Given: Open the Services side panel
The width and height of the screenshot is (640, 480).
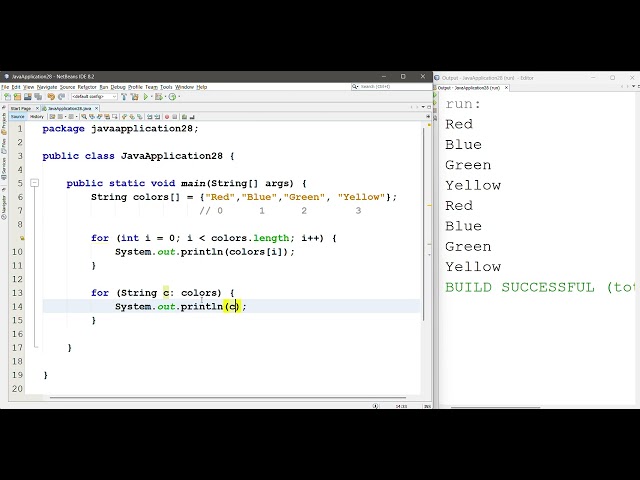Looking at the screenshot, I should (4, 167).
